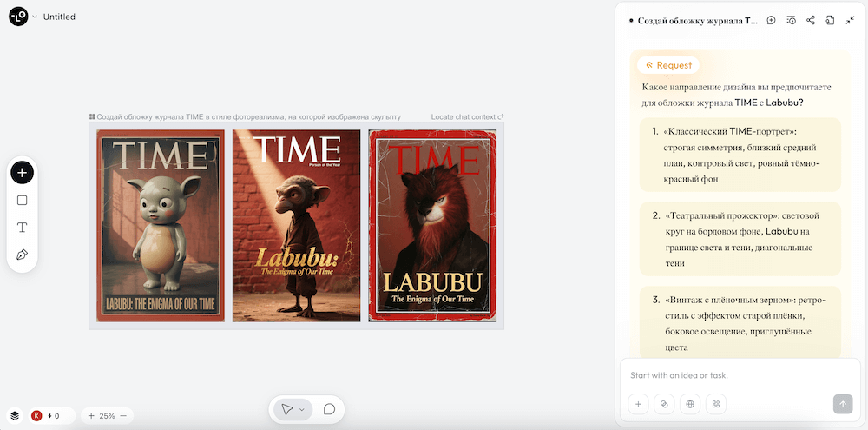Open the apps grid icon in chat
Image resolution: width=868 pixels, height=430 pixels.
[716, 404]
